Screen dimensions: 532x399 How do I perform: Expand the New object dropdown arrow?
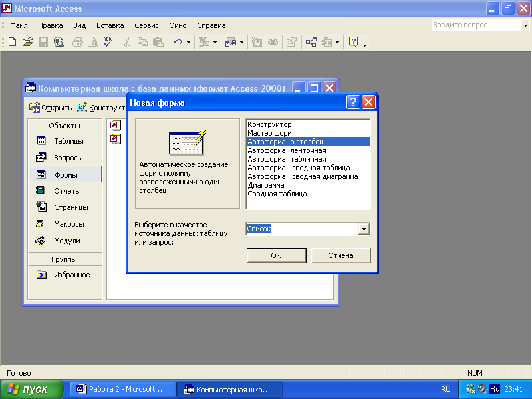coord(337,43)
